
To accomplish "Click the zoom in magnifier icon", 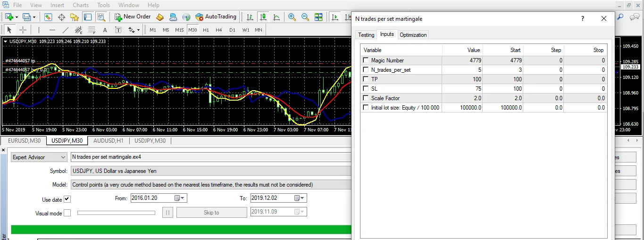I will point(292,17).
